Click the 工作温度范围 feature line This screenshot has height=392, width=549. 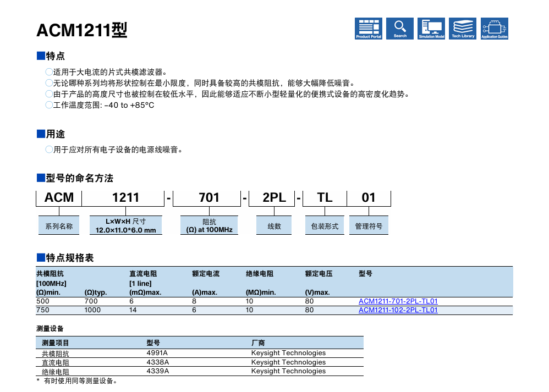(100, 105)
